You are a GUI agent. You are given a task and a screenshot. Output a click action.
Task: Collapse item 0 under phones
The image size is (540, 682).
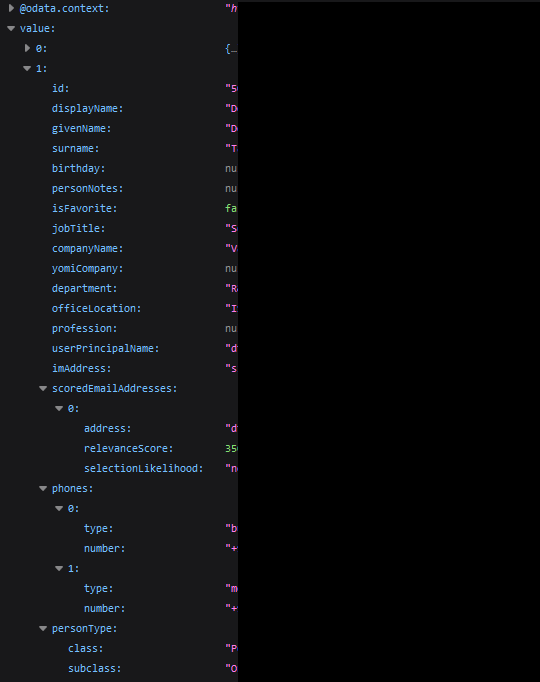tap(59, 508)
